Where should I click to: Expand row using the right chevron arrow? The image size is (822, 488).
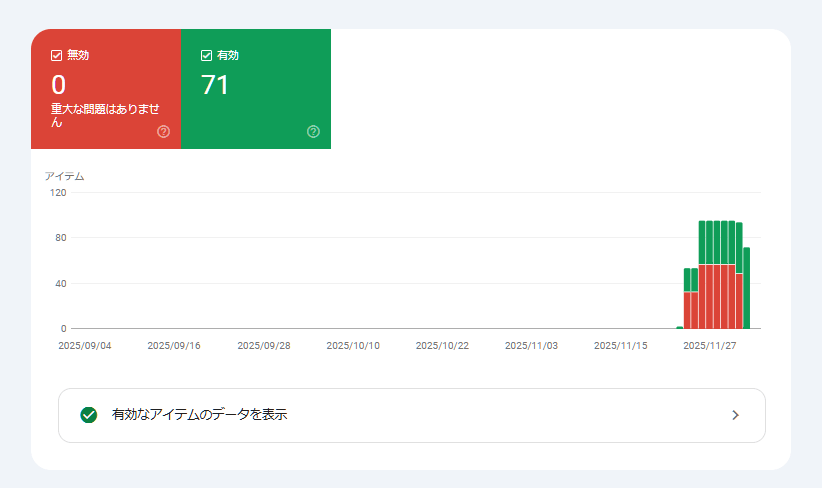(735, 415)
